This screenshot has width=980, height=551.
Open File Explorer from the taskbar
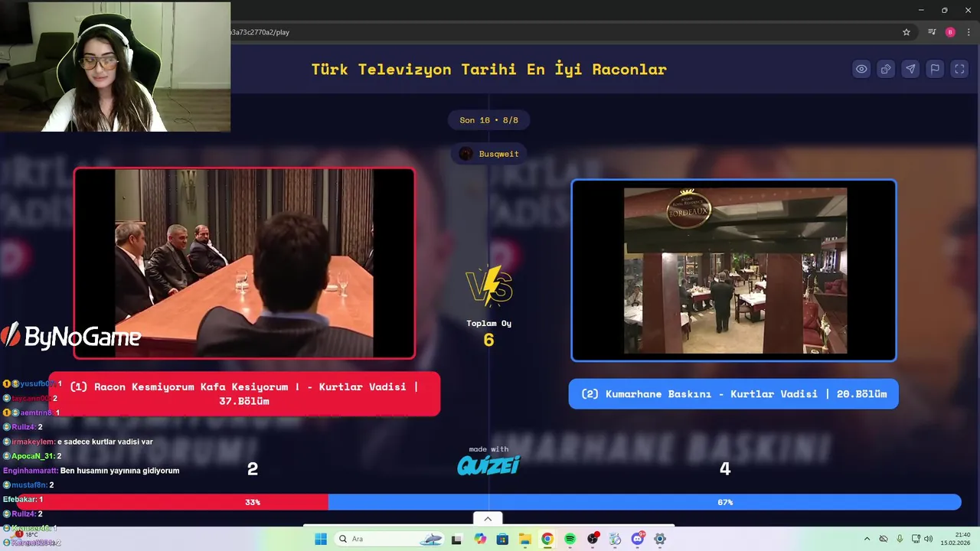coord(525,539)
